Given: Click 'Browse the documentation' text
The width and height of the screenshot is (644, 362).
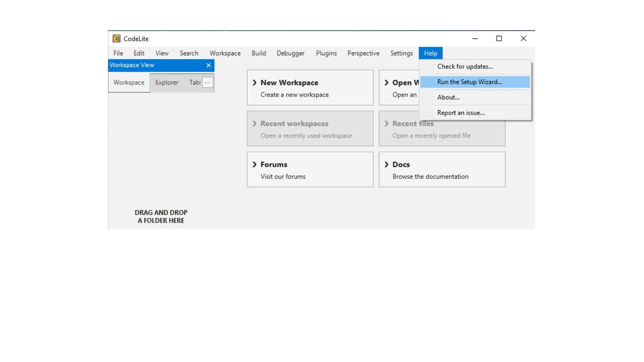Looking at the screenshot, I should point(430,177).
